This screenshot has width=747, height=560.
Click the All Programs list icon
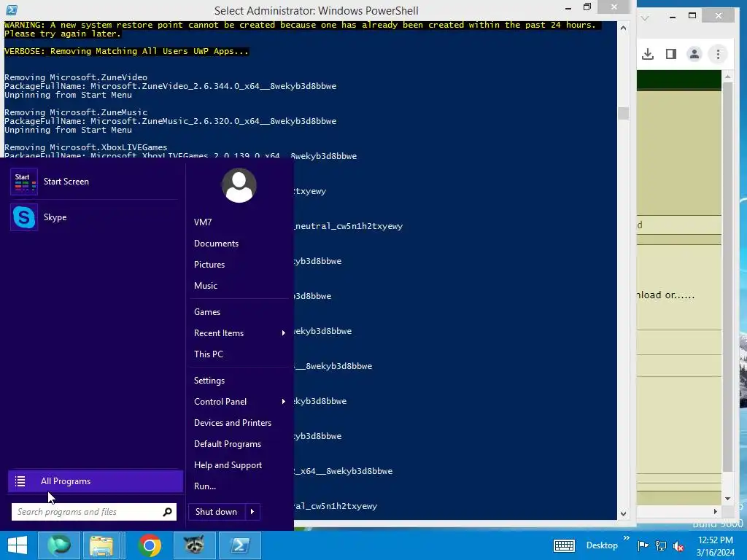[x=20, y=481]
